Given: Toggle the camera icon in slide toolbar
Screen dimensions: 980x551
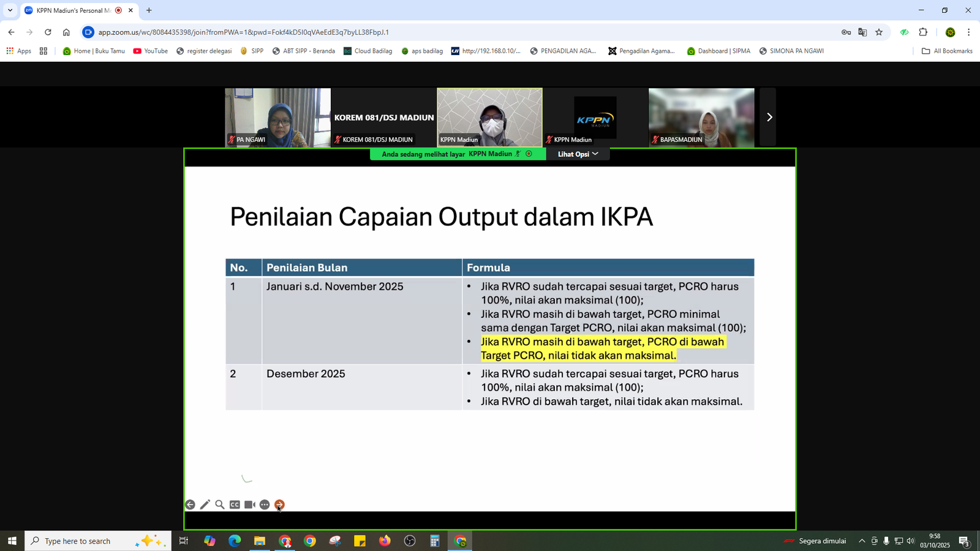Looking at the screenshot, I should [249, 504].
